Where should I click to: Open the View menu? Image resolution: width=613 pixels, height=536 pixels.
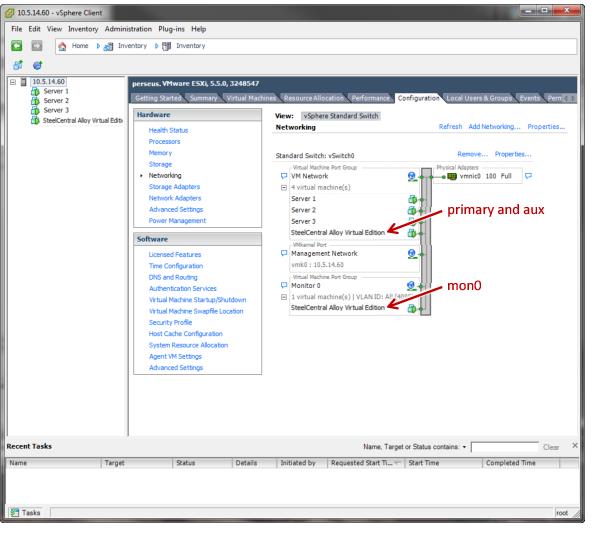tap(54, 29)
